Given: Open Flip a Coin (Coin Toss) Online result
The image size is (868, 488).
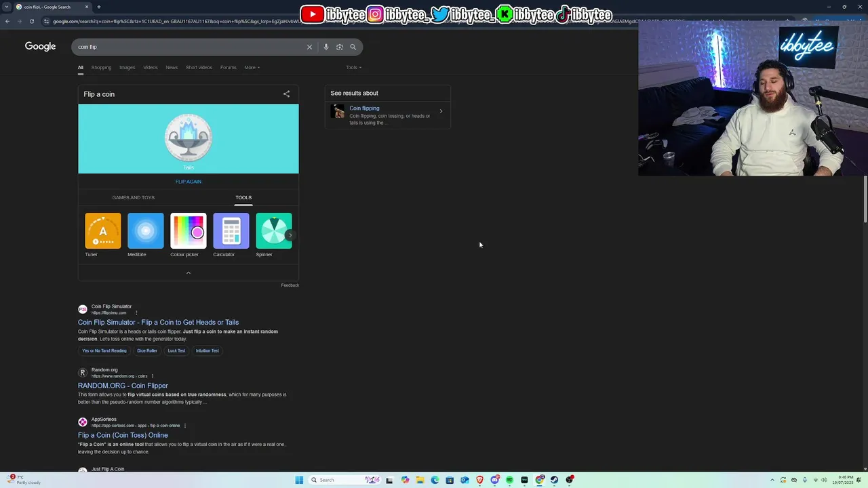Looking at the screenshot, I should (123, 435).
